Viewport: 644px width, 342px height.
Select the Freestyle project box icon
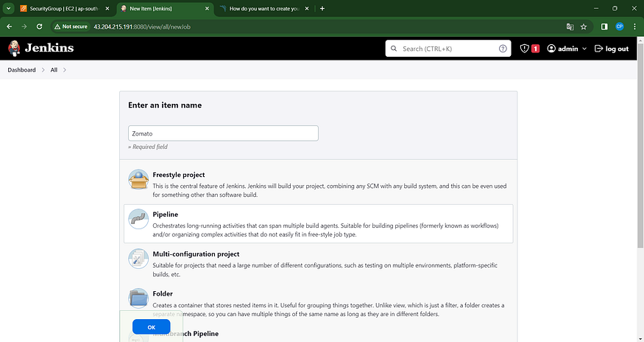[138, 179]
